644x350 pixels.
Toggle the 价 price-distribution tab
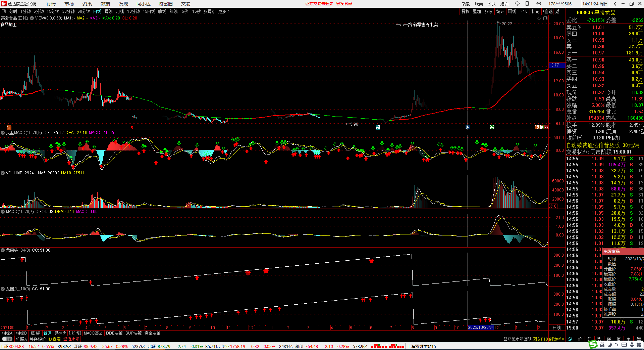(x=580, y=339)
